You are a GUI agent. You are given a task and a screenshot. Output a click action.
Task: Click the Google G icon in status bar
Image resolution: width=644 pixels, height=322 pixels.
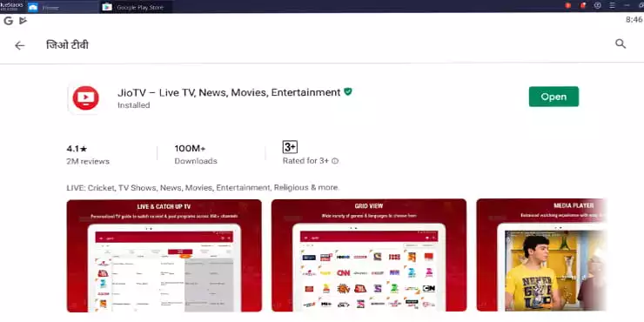click(x=8, y=21)
